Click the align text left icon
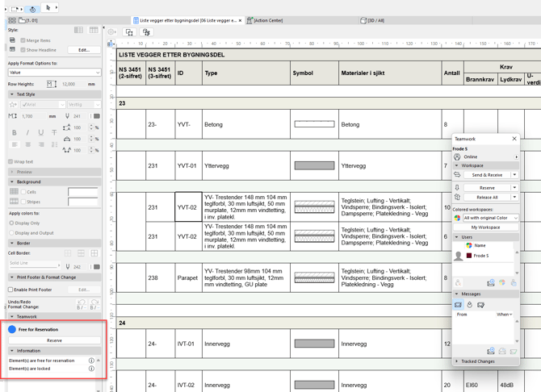Screen dimensions: 541x392 point(15,145)
